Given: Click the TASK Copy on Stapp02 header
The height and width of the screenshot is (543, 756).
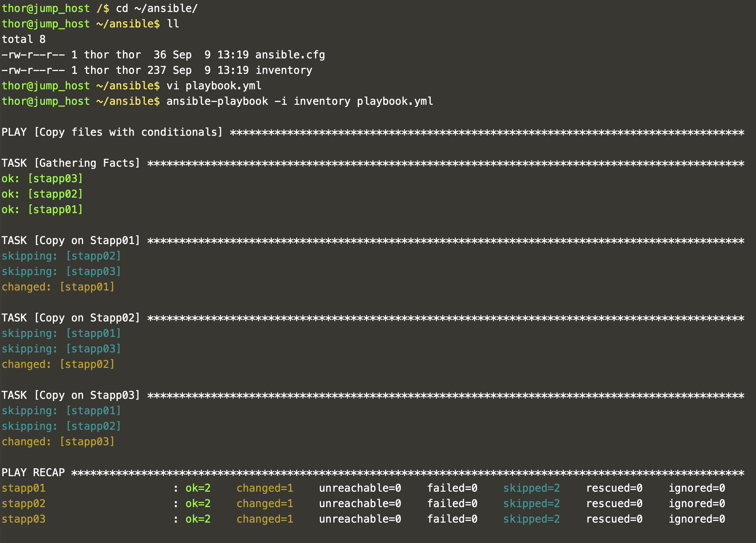Looking at the screenshot, I should pyautogui.click(x=71, y=318).
